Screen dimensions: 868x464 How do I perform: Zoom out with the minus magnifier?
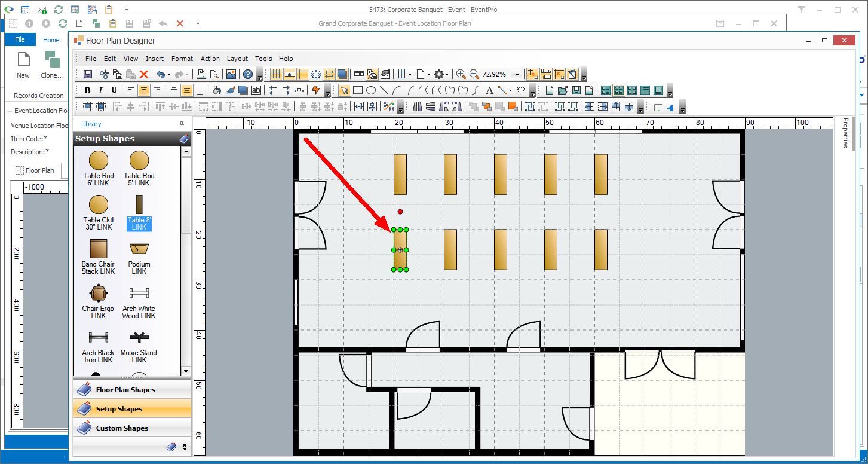point(474,74)
